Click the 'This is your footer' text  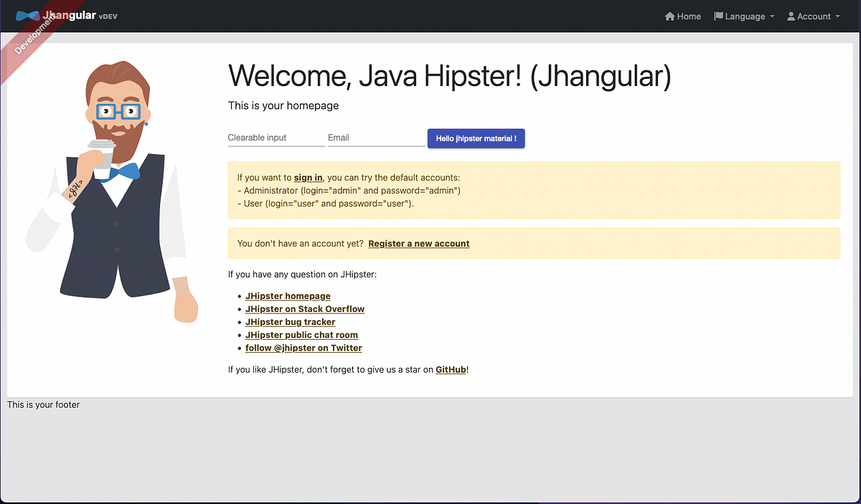pos(43,404)
